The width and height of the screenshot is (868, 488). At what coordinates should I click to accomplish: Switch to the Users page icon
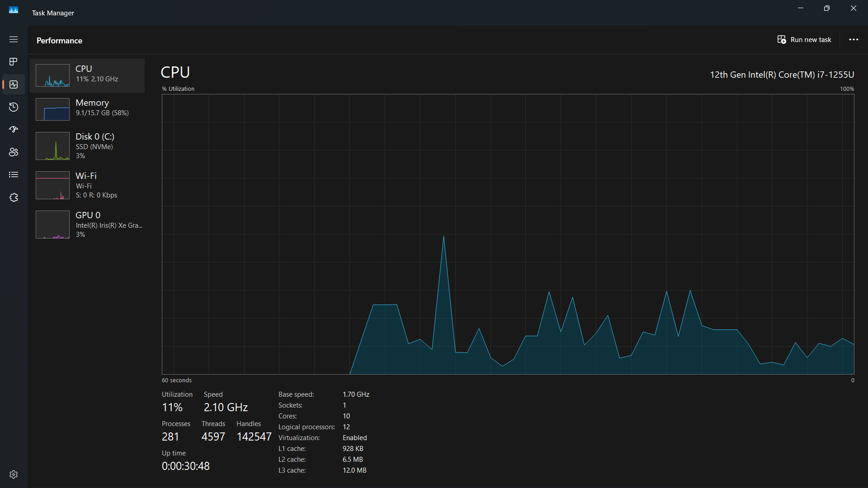(14, 152)
